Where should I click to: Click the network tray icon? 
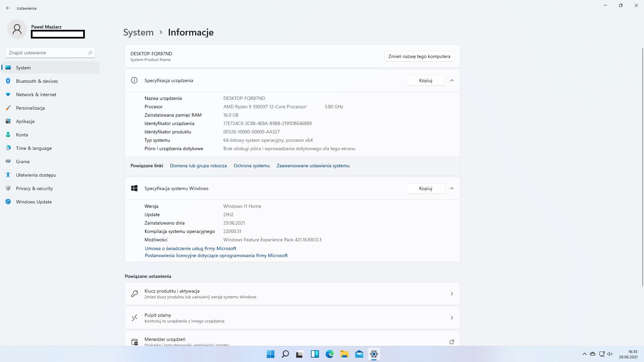[x=602, y=354]
